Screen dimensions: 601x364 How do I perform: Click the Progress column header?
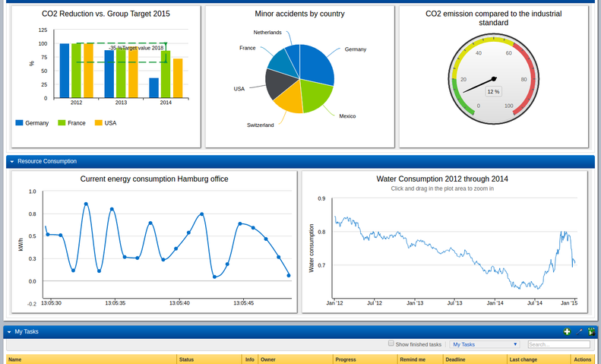[x=346, y=359]
